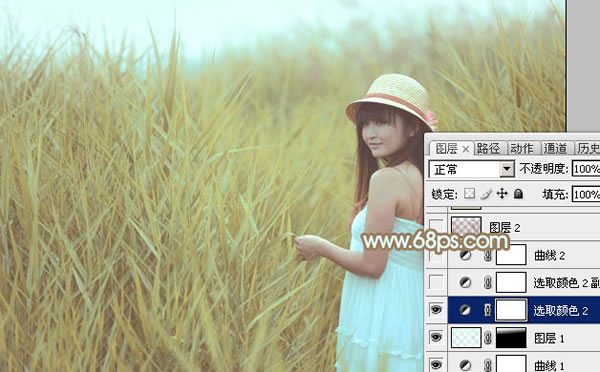Image resolution: width=600 pixels, height=372 pixels.
Task: Hide the 选取颜色 2 layer
Action: coord(436,310)
